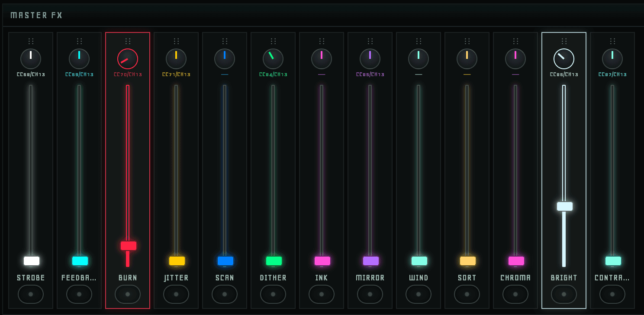Toggle the round button under BRIGHT
Image resolution: width=644 pixels, height=315 pixels.
click(564, 294)
